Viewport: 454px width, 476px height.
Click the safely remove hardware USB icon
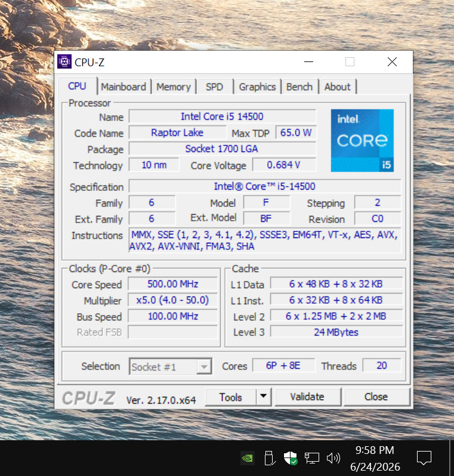coord(270,458)
